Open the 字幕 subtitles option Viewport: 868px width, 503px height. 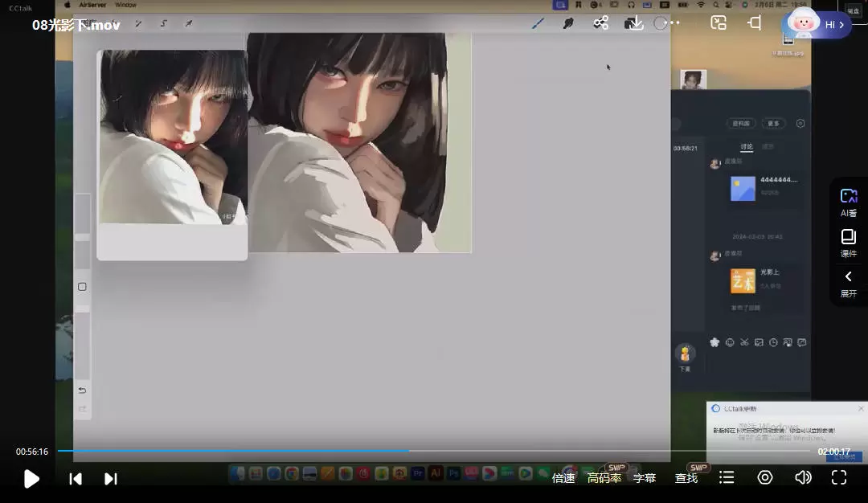645,478
